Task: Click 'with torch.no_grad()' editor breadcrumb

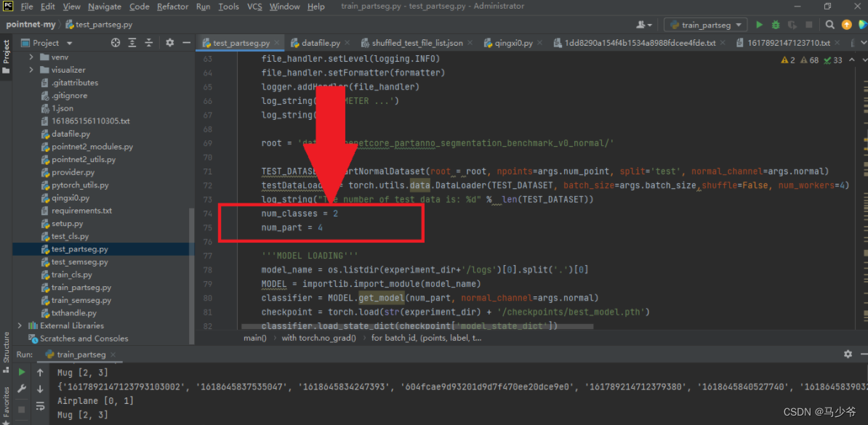Action: coord(319,338)
